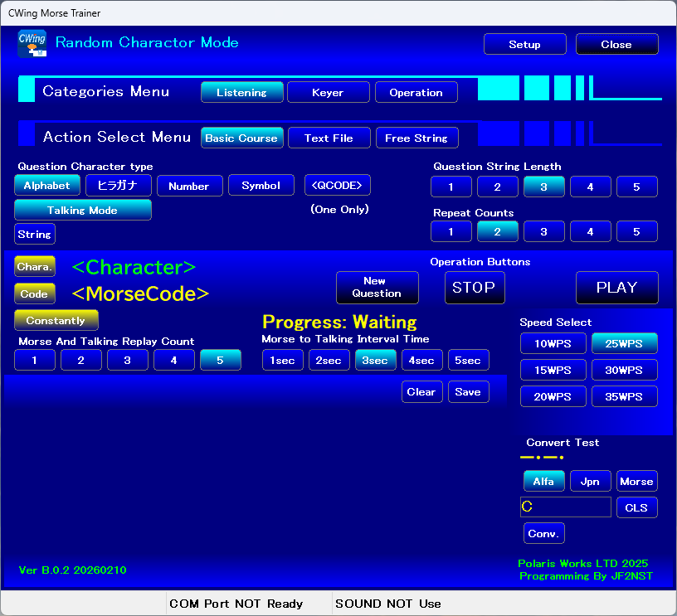Select the Text File action

pyautogui.click(x=329, y=138)
